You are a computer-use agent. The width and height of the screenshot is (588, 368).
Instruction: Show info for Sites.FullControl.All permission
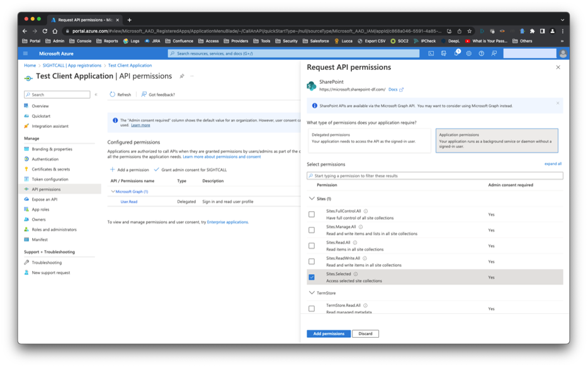click(x=366, y=211)
